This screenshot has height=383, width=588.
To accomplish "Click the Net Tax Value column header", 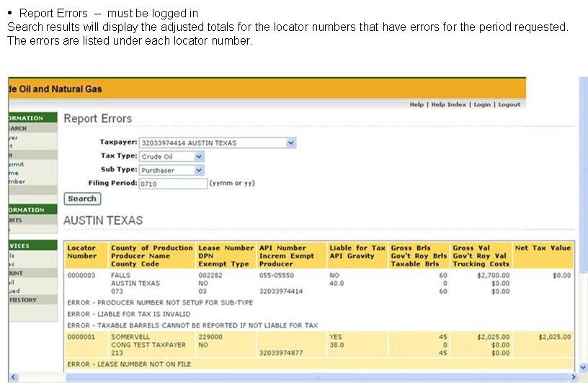I will pyautogui.click(x=543, y=248).
